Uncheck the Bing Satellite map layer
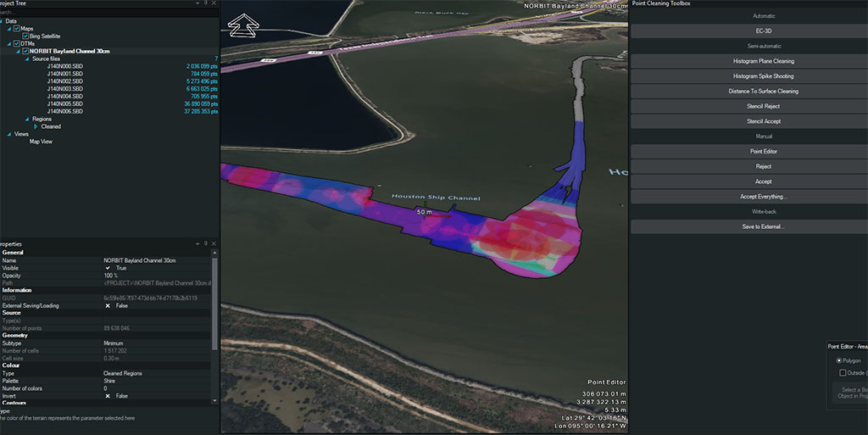Image resolution: width=868 pixels, height=435 pixels. (25, 36)
